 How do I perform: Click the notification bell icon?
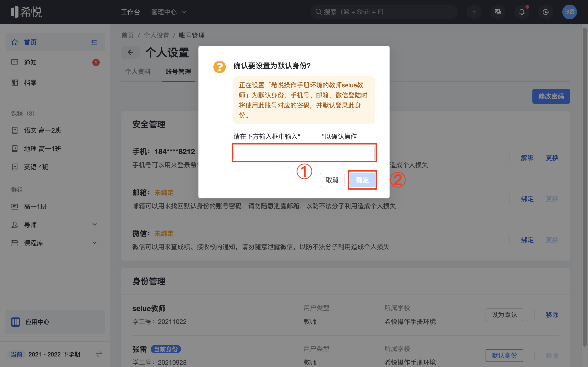[x=521, y=12]
